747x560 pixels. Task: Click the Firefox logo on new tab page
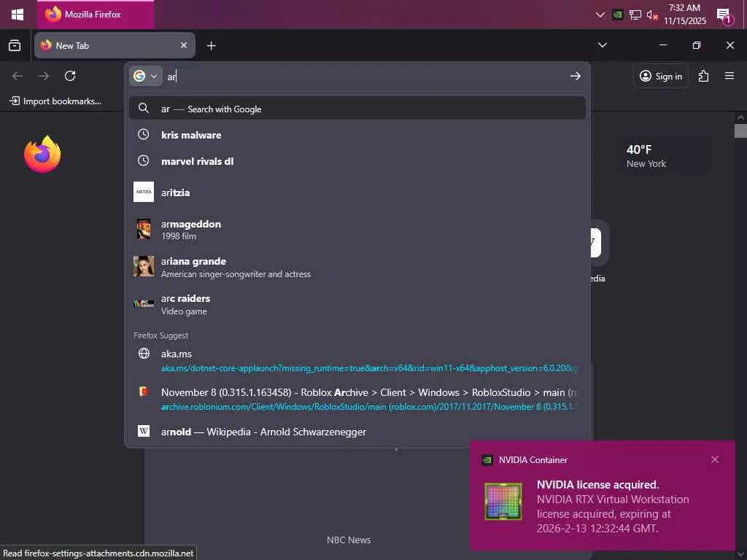[42, 154]
